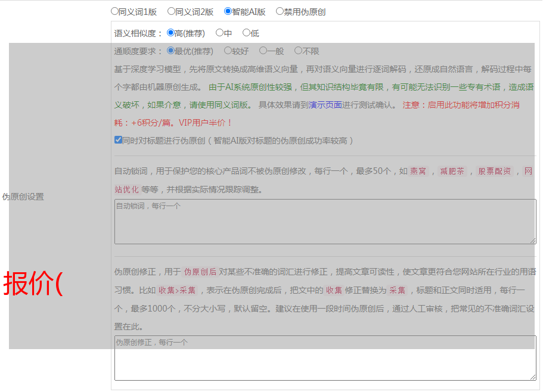This screenshot has height=392, width=543.
Task: Choose 不限 for 通顺度要求
Action: tap(299, 51)
